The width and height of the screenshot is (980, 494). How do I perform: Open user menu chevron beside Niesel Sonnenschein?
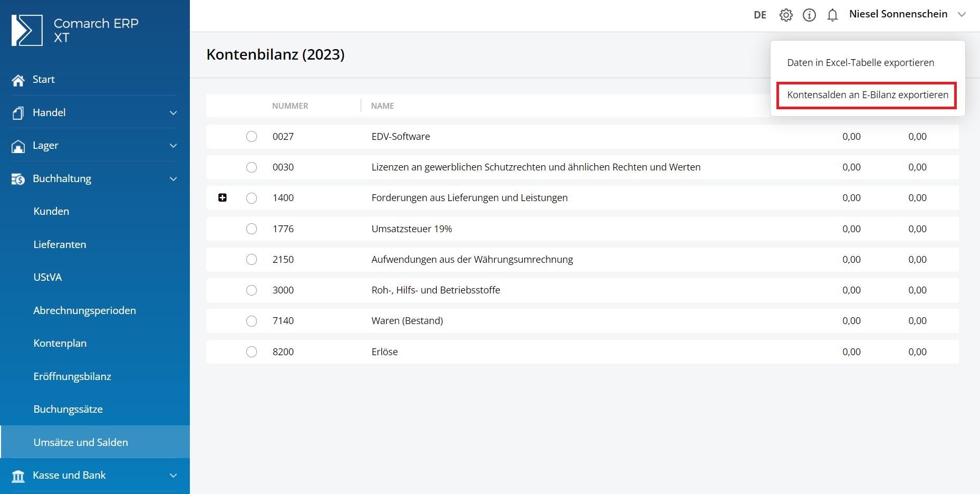coord(962,15)
